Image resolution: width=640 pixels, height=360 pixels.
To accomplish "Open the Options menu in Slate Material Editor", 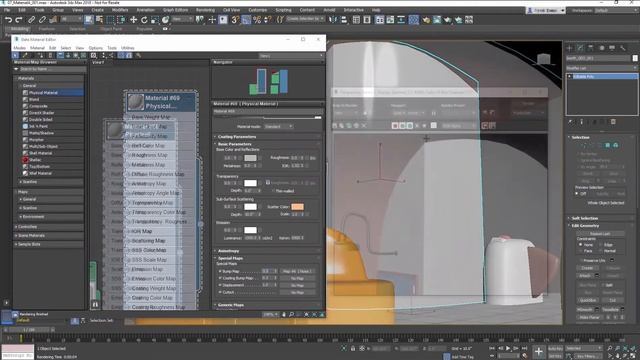I will [x=96, y=48].
